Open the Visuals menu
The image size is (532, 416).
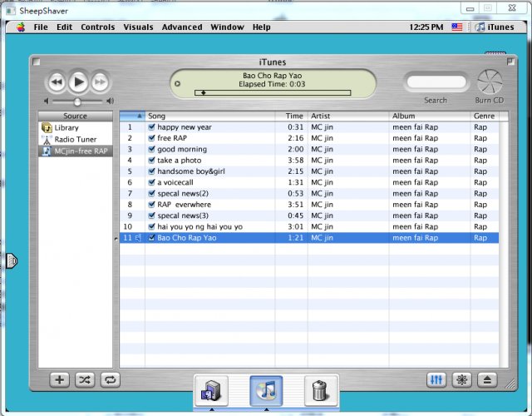pos(138,27)
